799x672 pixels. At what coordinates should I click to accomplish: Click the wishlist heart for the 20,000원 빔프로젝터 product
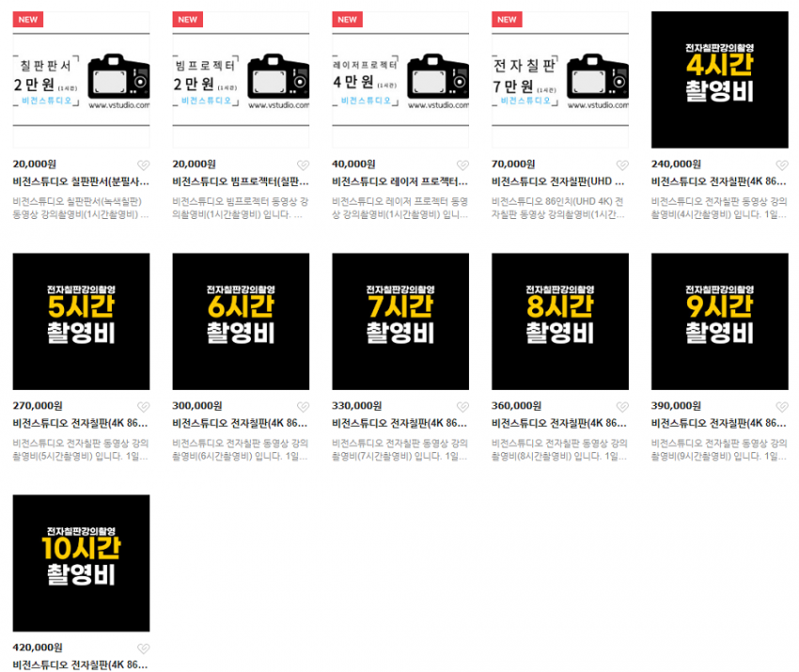(x=304, y=165)
